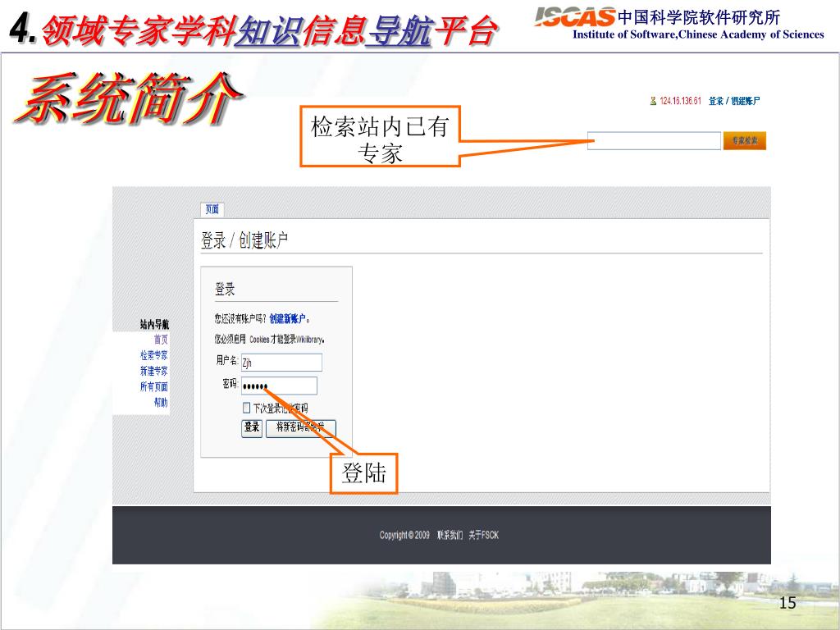Viewport: 840px width, 630px height.
Task: Open the 创建新账户 link
Action: point(288,319)
